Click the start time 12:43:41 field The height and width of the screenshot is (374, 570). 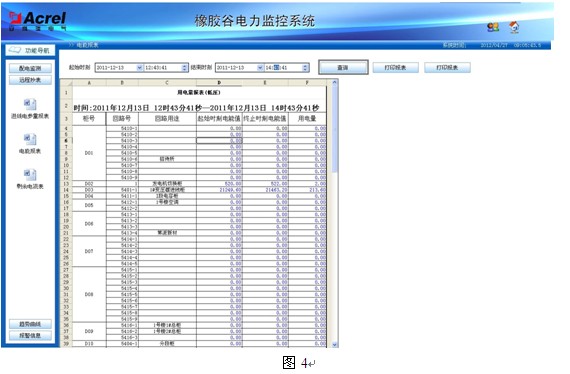click(x=162, y=68)
